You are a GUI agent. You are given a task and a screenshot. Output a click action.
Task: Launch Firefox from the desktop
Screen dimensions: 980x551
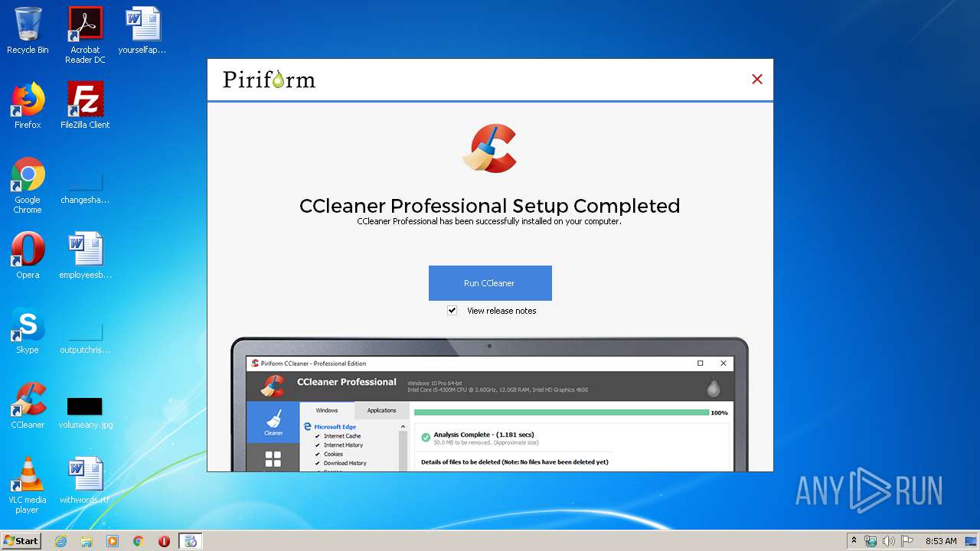point(28,106)
